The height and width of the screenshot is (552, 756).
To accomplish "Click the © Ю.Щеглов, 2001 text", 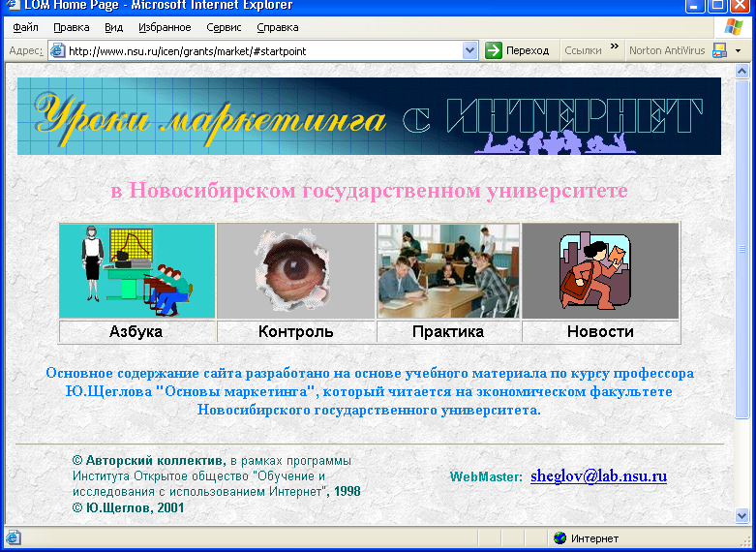I will 128,507.
